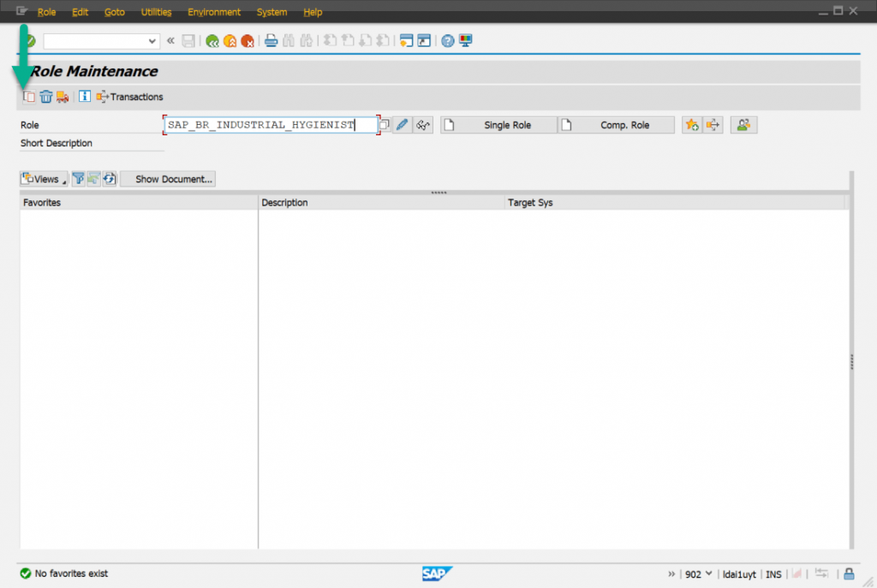Click the Transactions button
The width and height of the screenshot is (877, 588).
point(130,97)
